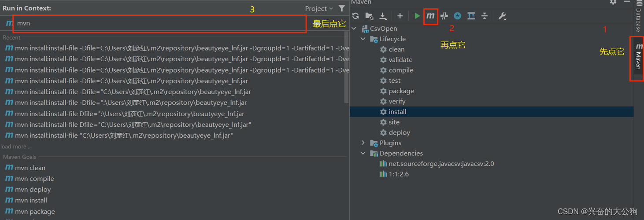Screen dimensions: 644x220
Task: Click the filter funnel icon in Run in Context
Action: click(x=342, y=8)
